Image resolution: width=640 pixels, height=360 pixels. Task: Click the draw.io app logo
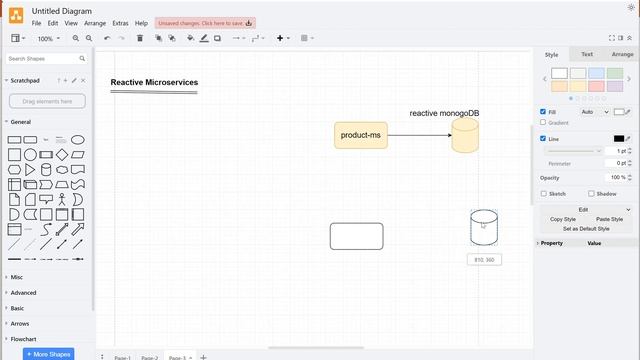[x=16, y=16]
